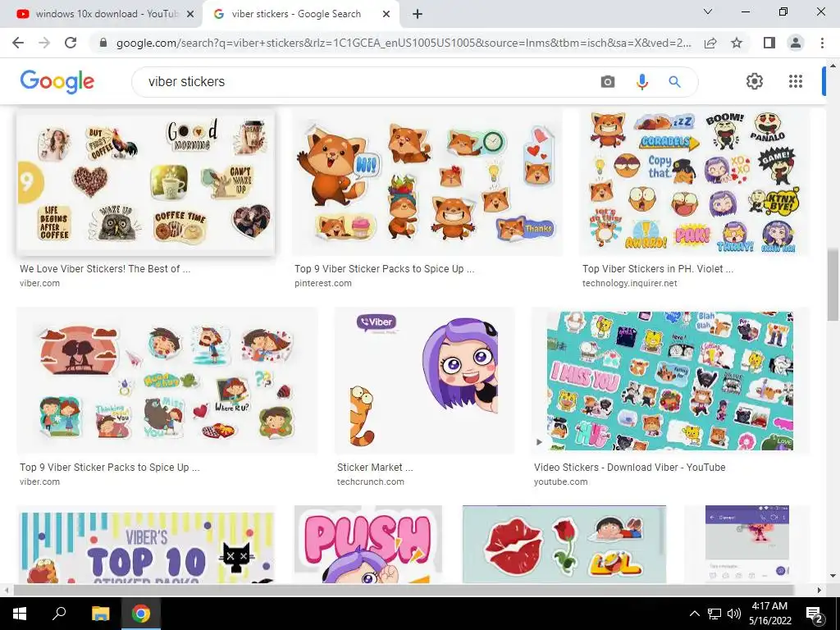Click the technology.inquirer.net source text
This screenshot has height=630, width=840.
629,283
